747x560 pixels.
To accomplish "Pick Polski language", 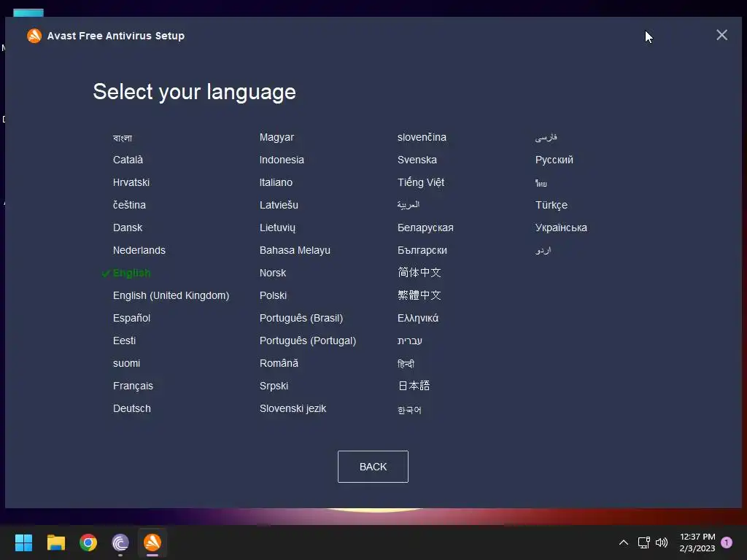I will pos(273,296).
